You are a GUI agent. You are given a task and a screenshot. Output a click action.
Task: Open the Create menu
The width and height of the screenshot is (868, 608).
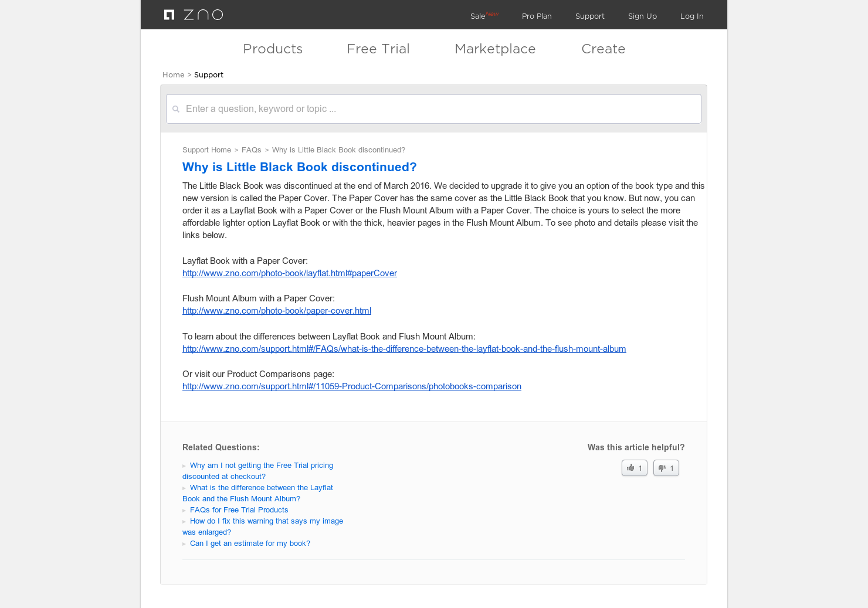[x=603, y=49]
